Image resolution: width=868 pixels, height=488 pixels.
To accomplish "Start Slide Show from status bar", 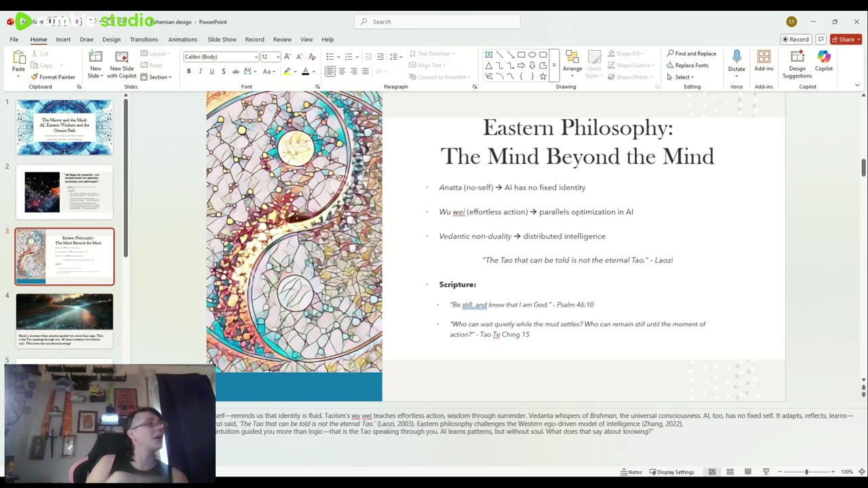I will click(766, 472).
